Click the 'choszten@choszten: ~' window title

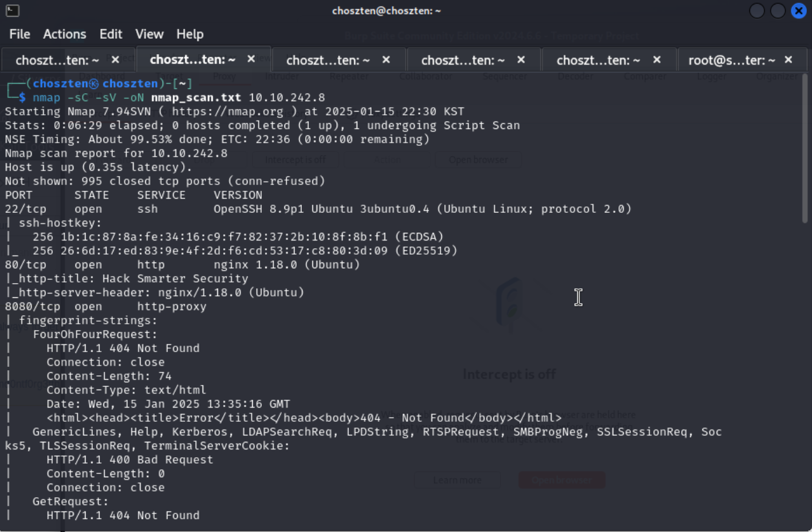tap(387, 11)
